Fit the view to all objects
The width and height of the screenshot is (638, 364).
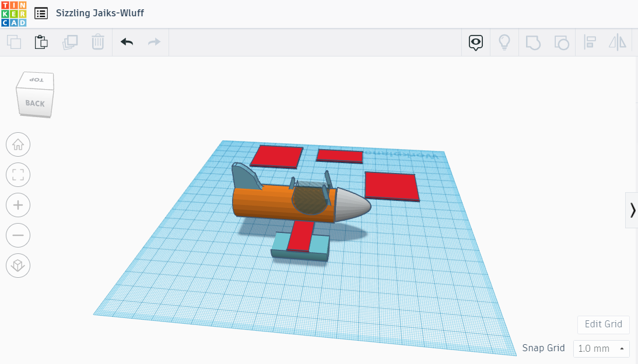point(18,175)
